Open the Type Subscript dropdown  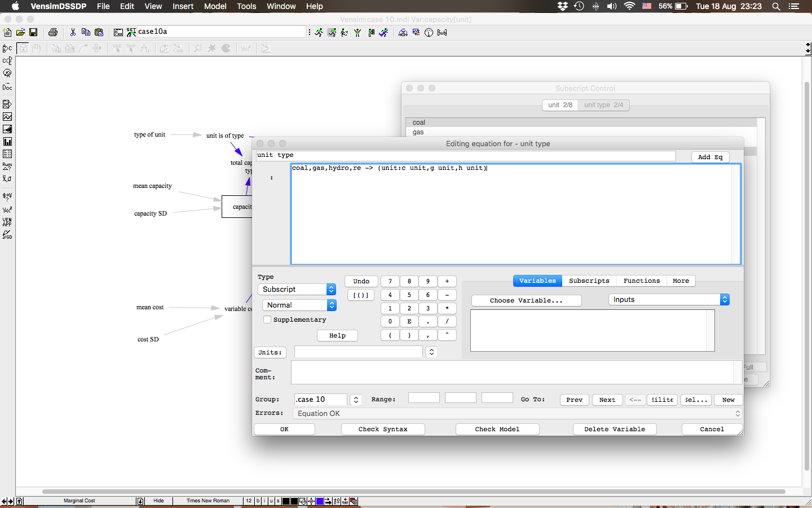tap(297, 289)
